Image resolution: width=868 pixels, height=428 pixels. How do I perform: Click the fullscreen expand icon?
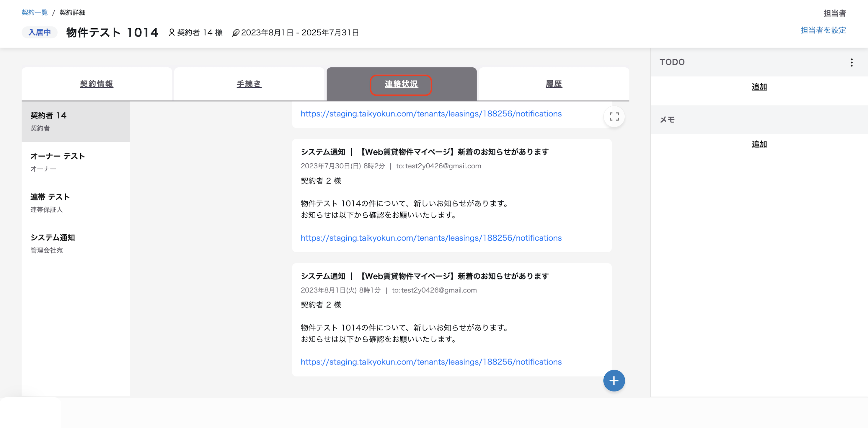coord(614,117)
